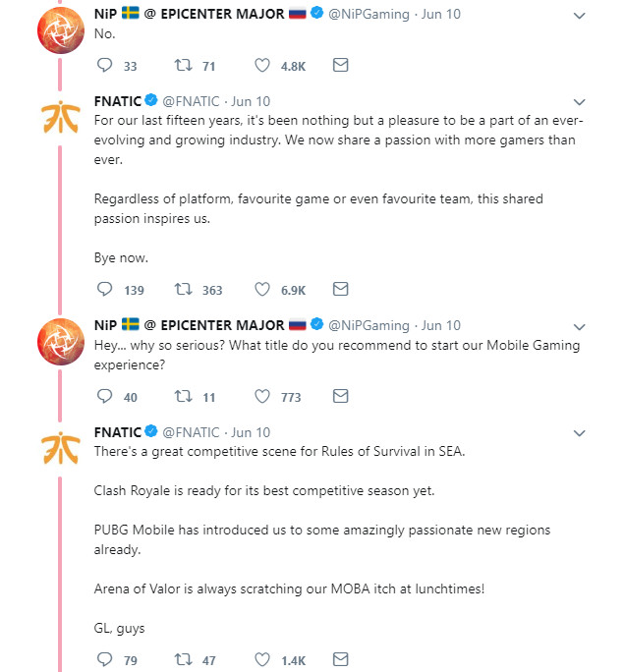Image resolution: width=624 pixels, height=672 pixels.
Task: Reply to the "why so serious?" tweet
Action: pos(106,397)
